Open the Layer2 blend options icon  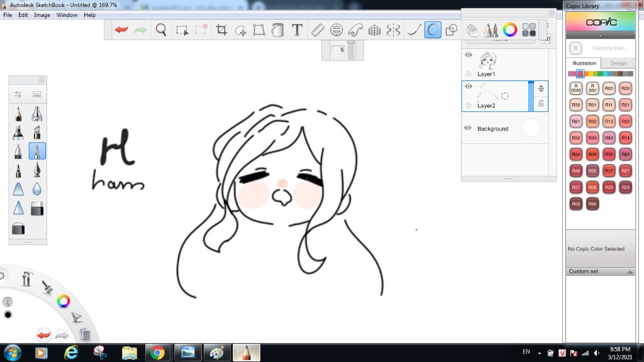coord(541,89)
